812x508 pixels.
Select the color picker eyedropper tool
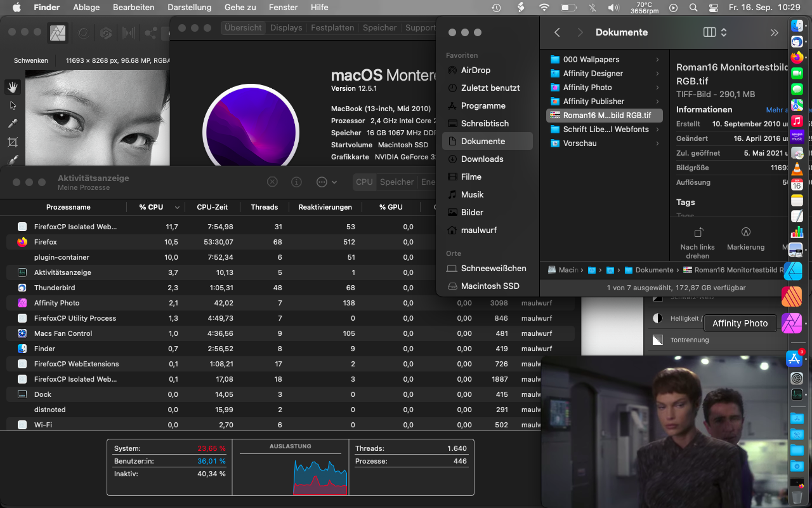(13, 123)
